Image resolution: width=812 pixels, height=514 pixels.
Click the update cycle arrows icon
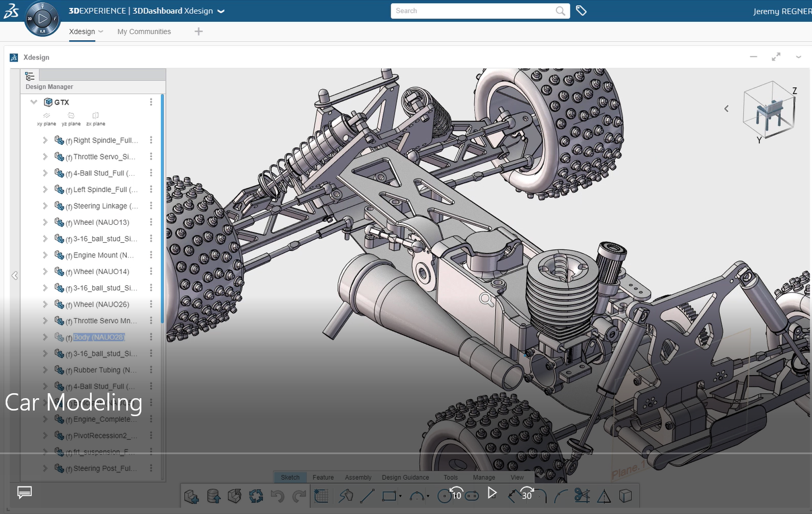tap(256, 496)
